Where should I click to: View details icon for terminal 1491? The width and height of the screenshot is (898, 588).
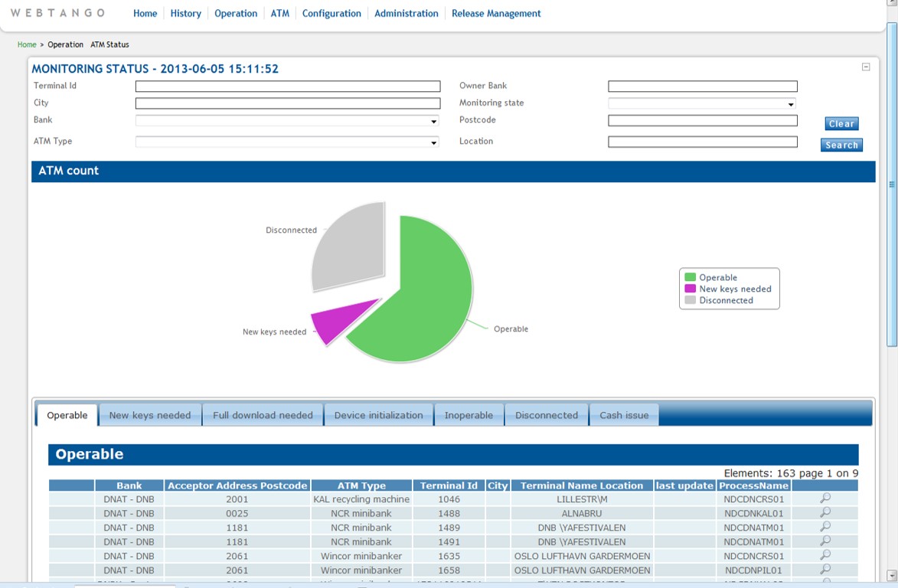(825, 541)
